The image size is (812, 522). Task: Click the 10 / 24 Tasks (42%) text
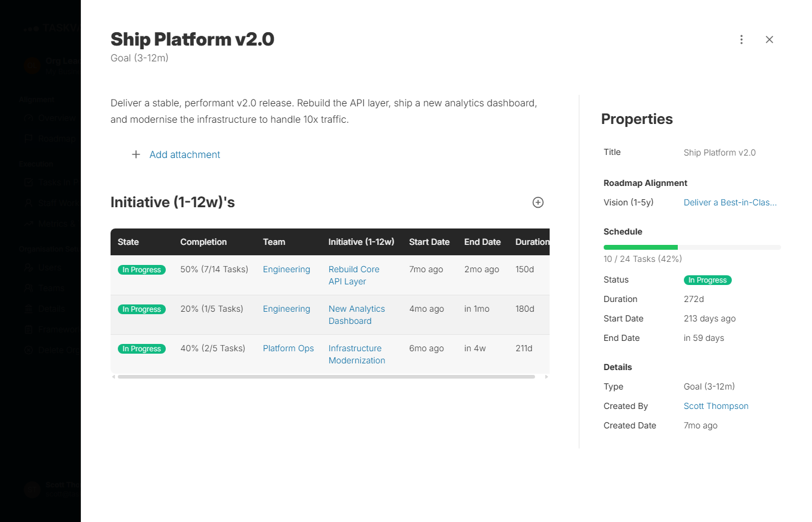point(643,259)
